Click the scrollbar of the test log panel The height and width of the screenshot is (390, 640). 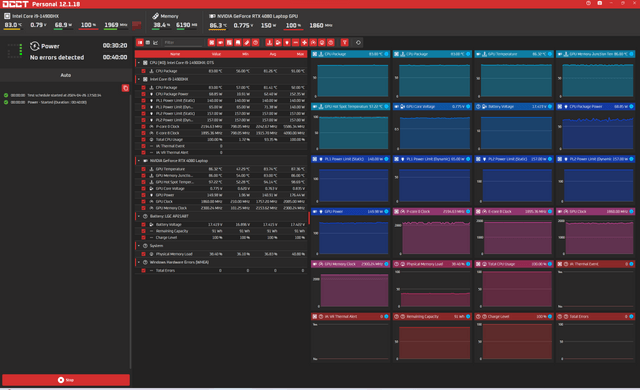coord(130,233)
